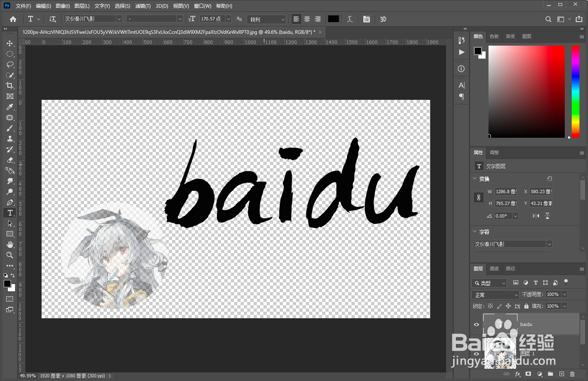Switch to the 色板 tab
Screen dimensions: 588x381
click(x=494, y=36)
